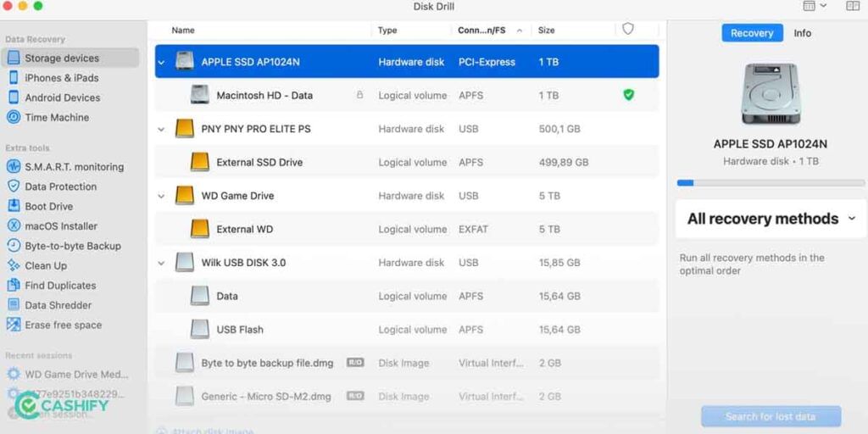Select Generic - Micro SD-M2.dmg row
The image size is (868, 434).
(x=407, y=397)
